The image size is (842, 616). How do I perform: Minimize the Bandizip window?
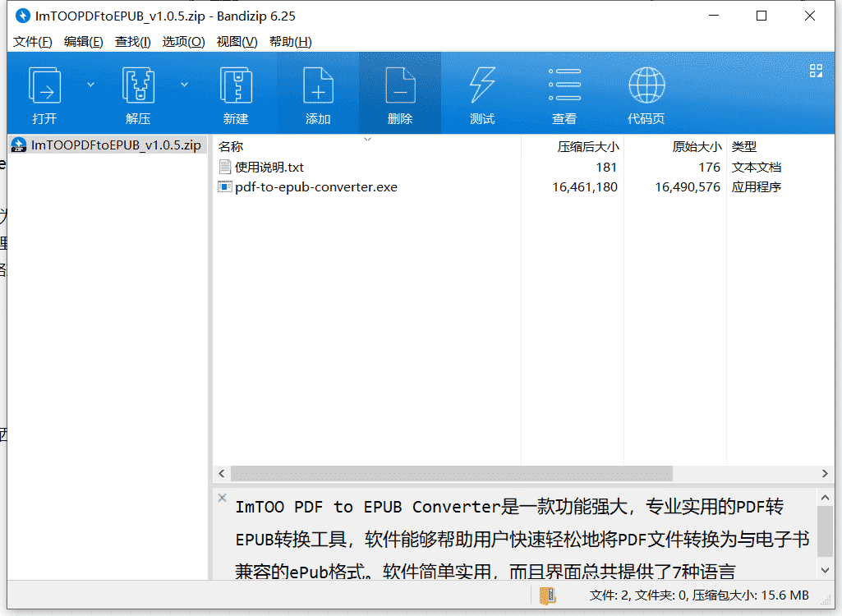tap(714, 16)
